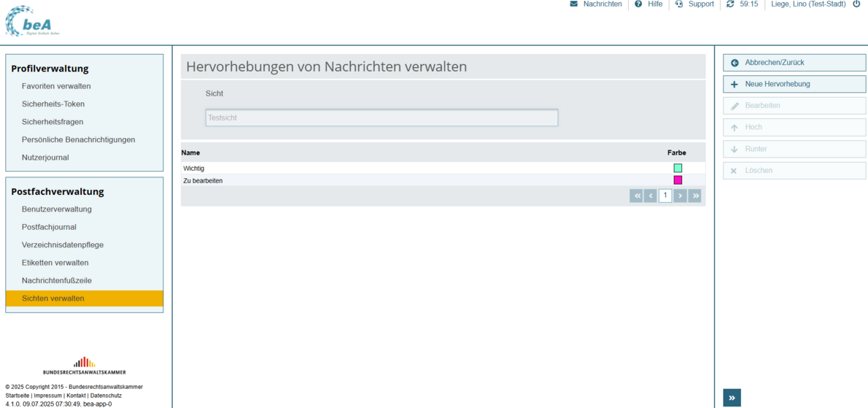
Task: Collapse the right action panel
Action: [732, 397]
